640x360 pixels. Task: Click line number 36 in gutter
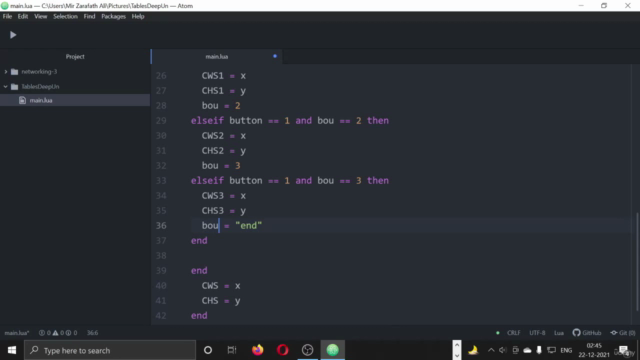coord(161,226)
